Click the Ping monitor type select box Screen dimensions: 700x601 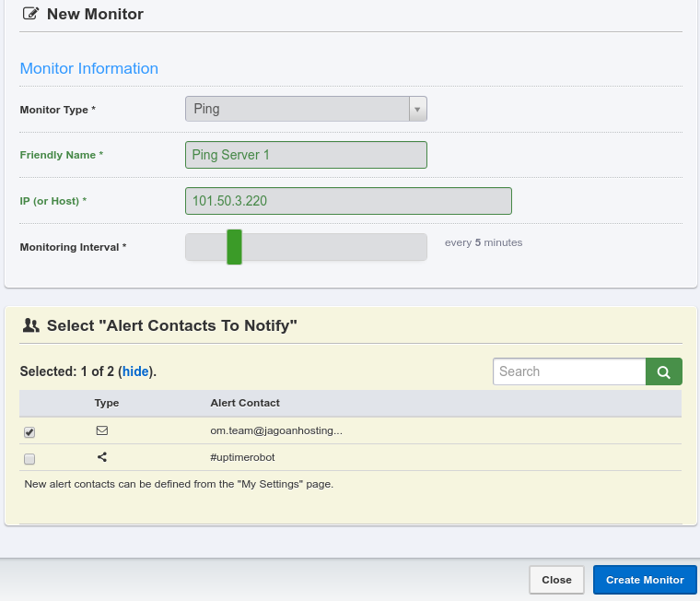pos(306,109)
